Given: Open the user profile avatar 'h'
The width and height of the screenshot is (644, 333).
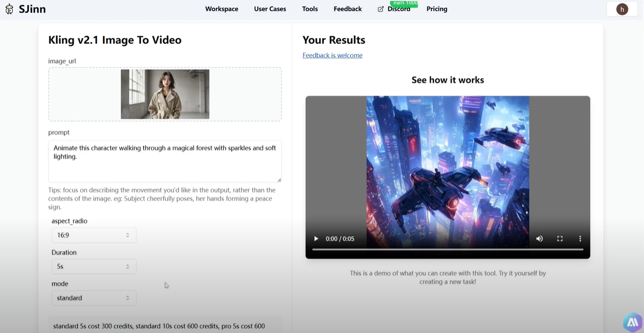Looking at the screenshot, I should point(622,9).
